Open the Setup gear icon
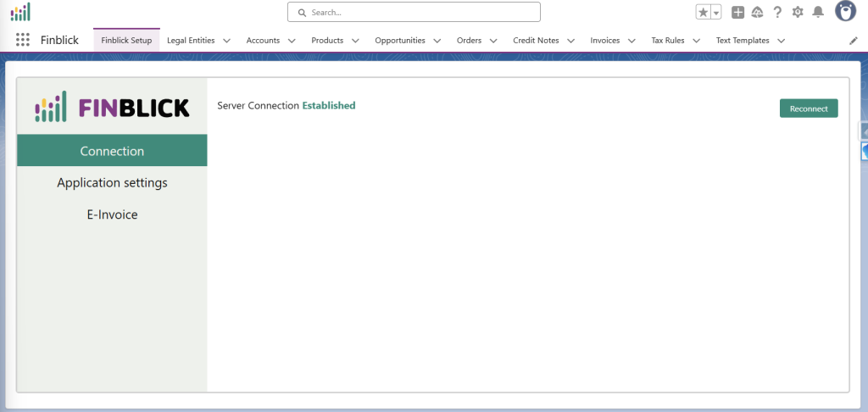The width and height of the screenshot is (868, 412). click(x=798, y=12)
